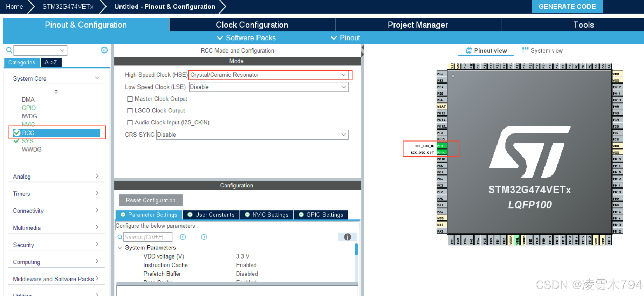Switch to System view
The image size is (644, 296).
pos(542,50)
